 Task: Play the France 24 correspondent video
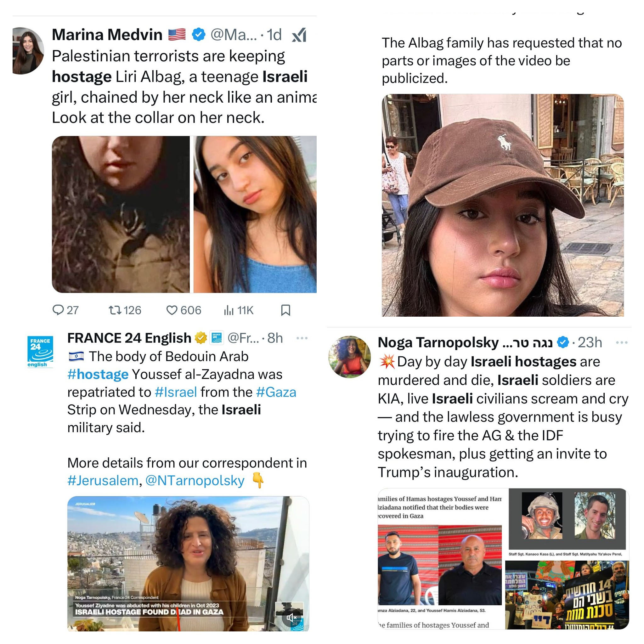click(x=188, y=564)
